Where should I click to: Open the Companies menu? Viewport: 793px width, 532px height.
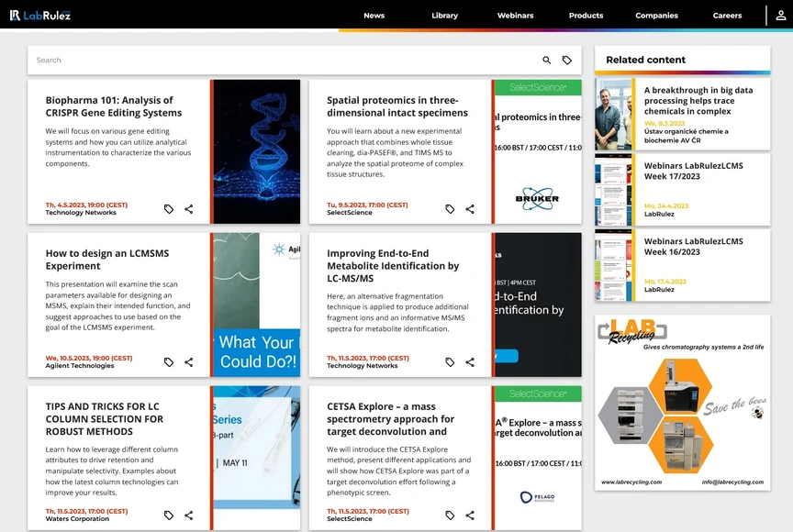click(x=656, y=16)
